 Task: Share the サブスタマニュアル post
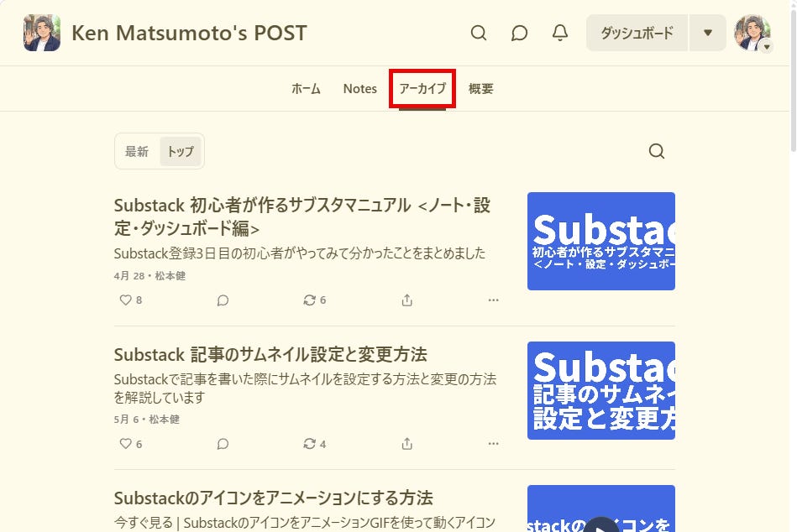[406, 300]
